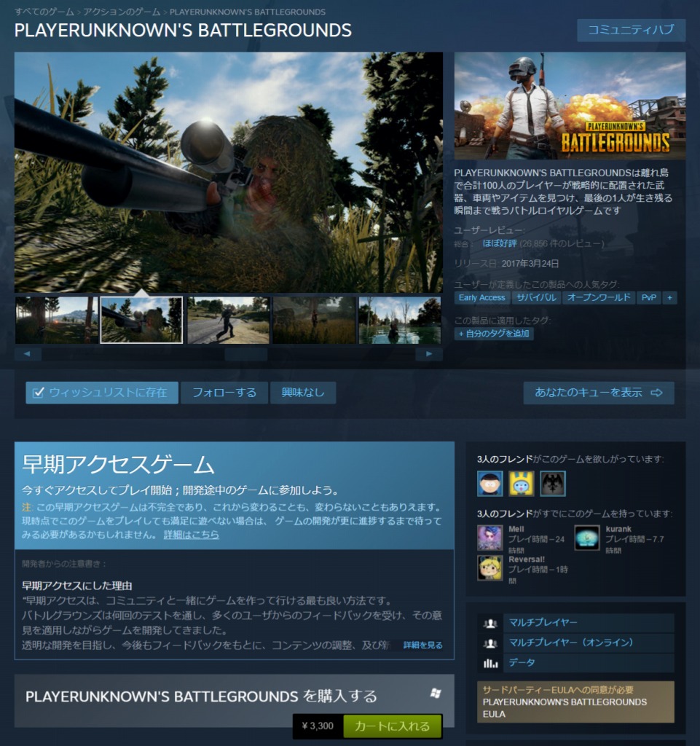Open the dark winged friend avatar

[x=553, y=484]
